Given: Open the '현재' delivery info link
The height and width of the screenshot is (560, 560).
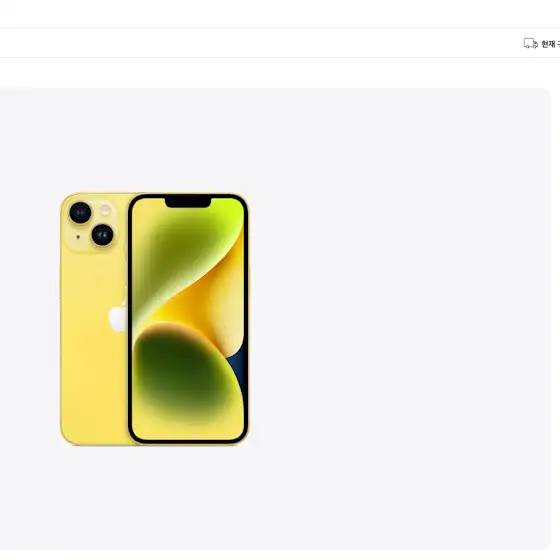Looking at the screenshot, I should (550, 44).
